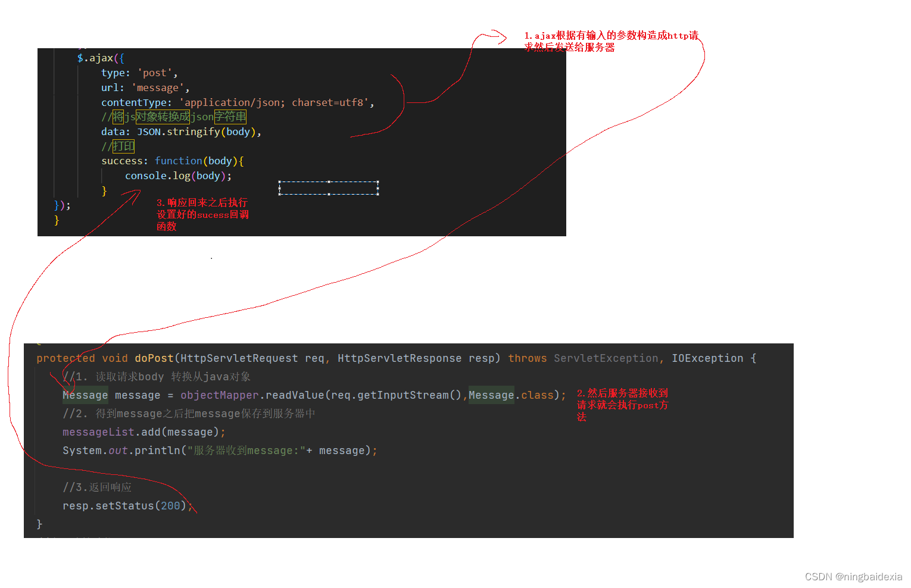This screenshot has height=588, width=911.
Task: Select the 'messageList.add(message);' statement
Action: click(144, 432)
